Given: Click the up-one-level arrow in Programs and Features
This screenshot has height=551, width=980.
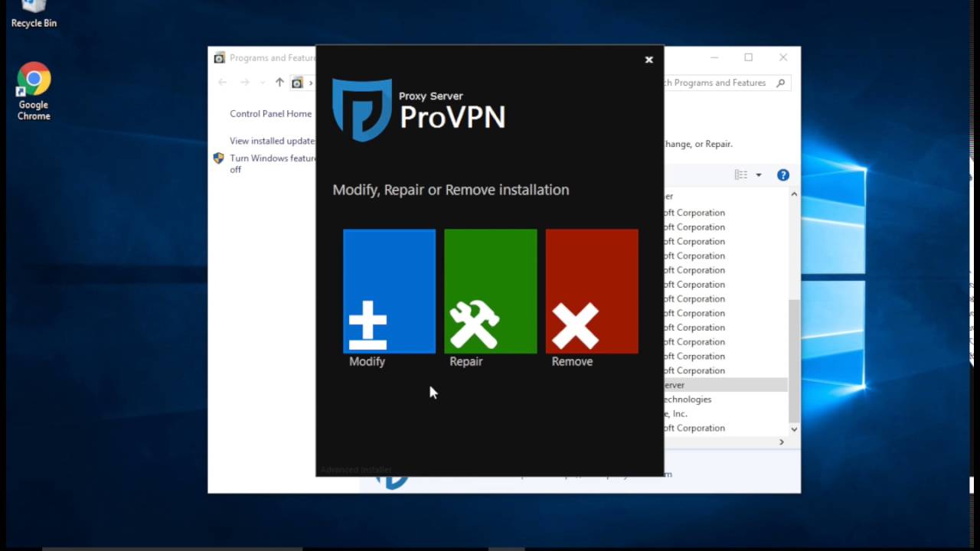Looking at the screenshot, I should coord(279,83).
